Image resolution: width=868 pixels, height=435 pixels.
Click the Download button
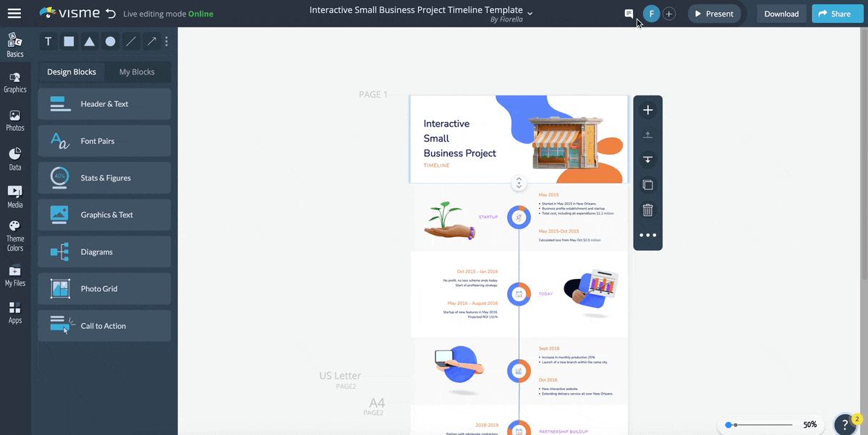coord(781,13)
